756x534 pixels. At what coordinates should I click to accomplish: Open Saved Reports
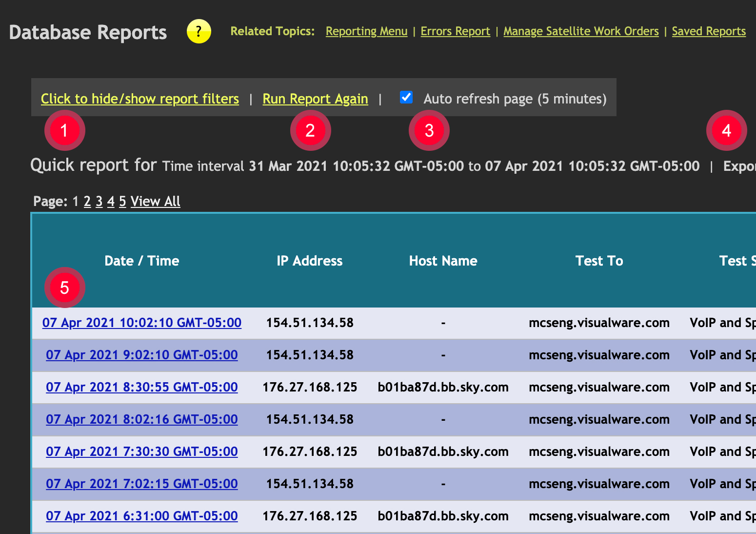pos(709,31)
